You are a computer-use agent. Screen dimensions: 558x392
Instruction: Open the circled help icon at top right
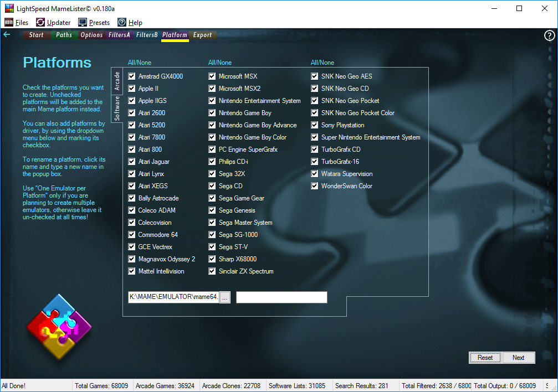550,35
